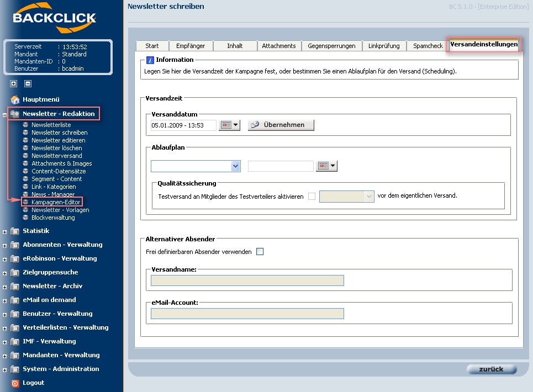
Task: Click the IMF - Verwaltung folder icon
Action: pos(14,342)
